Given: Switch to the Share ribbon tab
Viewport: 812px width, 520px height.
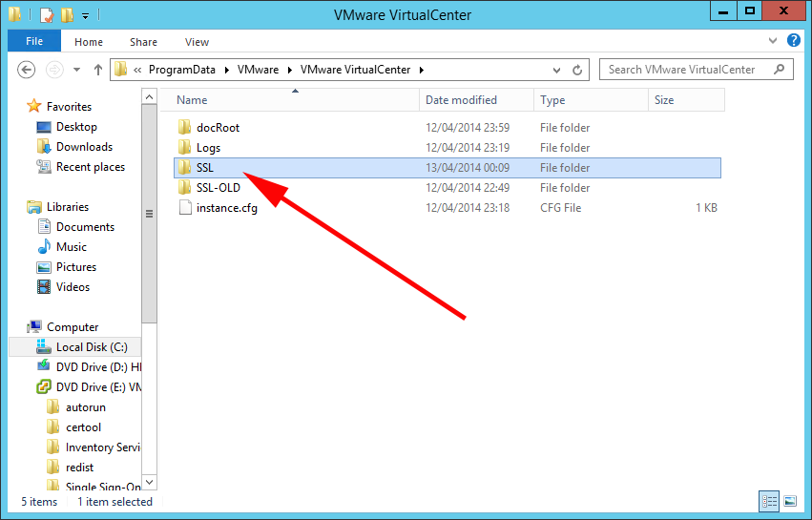Looking at the screenshot, I should click(143, 42).
